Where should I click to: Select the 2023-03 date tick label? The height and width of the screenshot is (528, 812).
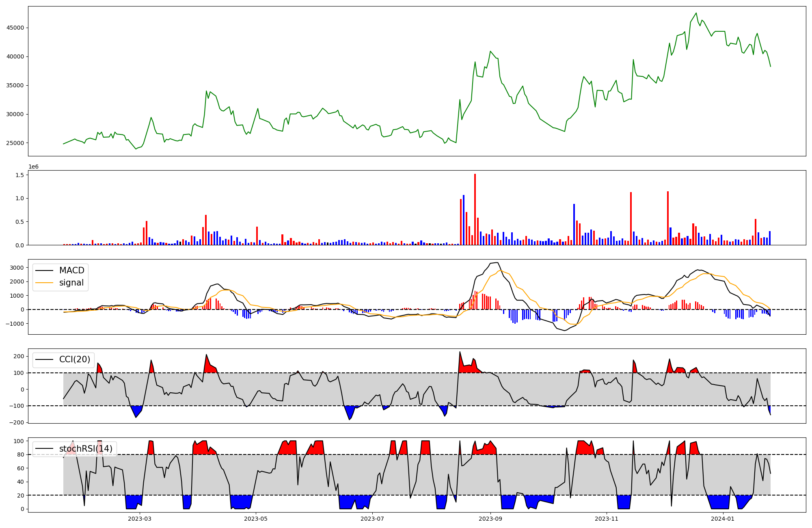point(139,519)
